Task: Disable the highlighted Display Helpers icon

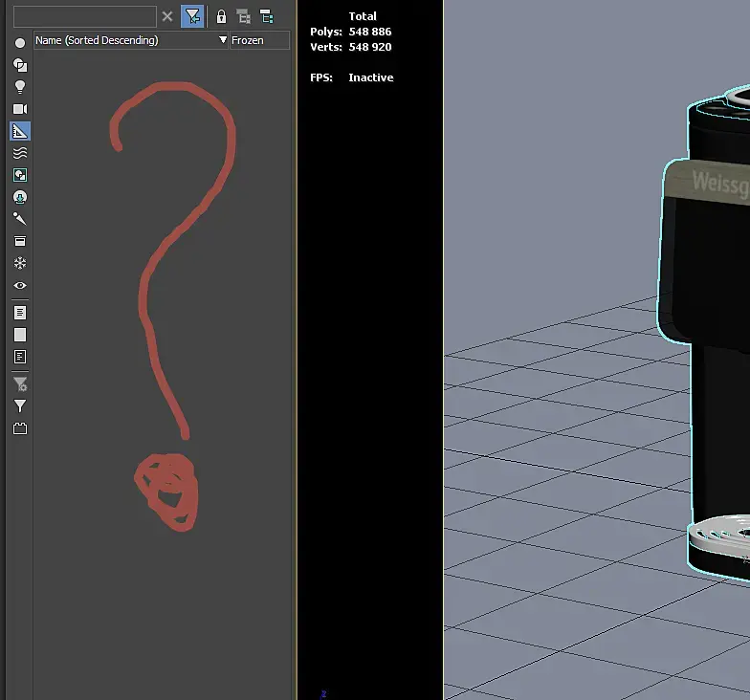Action: pos(19,131)
